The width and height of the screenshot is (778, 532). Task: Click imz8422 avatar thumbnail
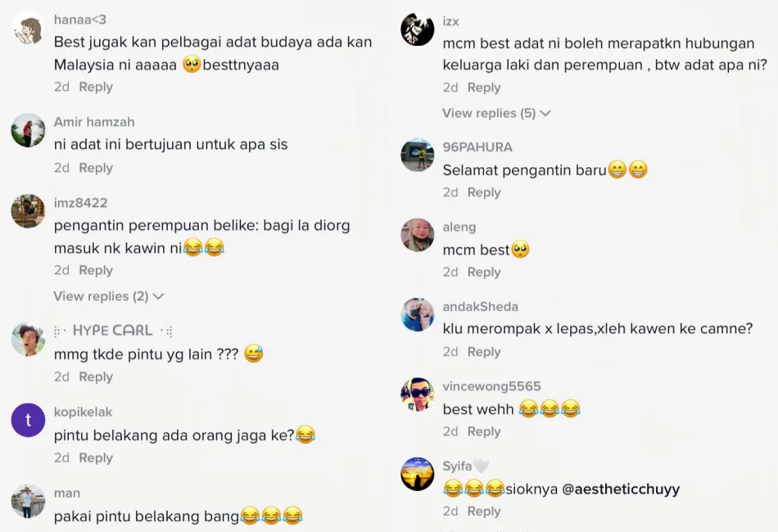pos(28,211)
